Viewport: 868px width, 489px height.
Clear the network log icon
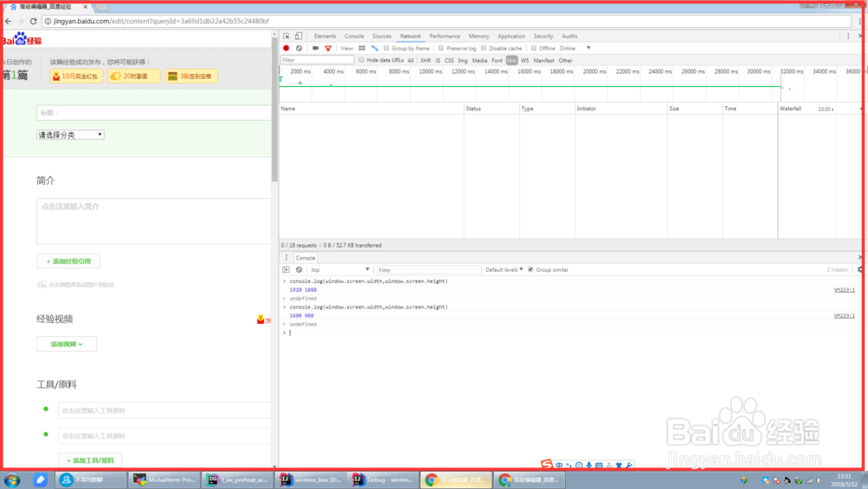pos(299,48)
